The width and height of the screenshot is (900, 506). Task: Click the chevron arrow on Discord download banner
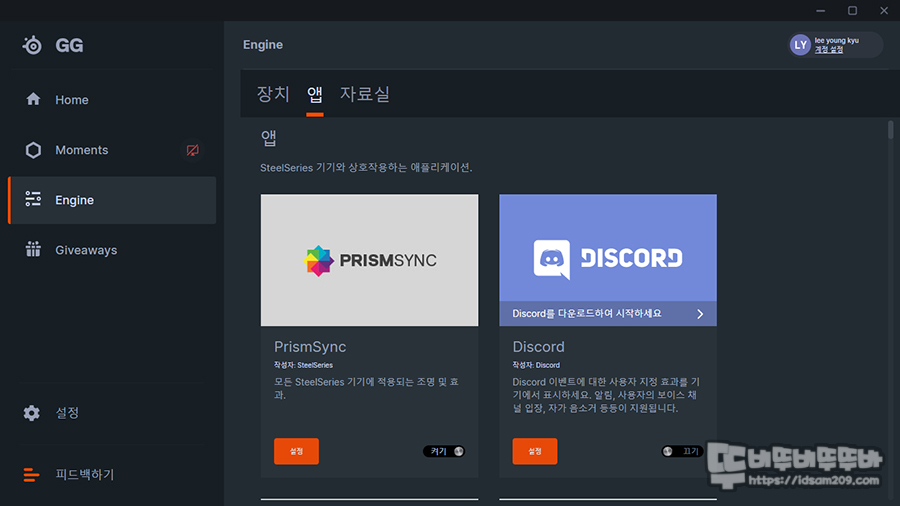point(700,314)
